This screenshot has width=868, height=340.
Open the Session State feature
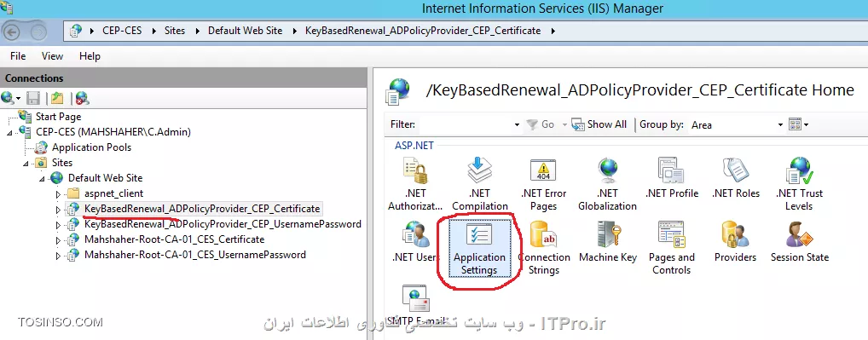click(x=799, y=242)
